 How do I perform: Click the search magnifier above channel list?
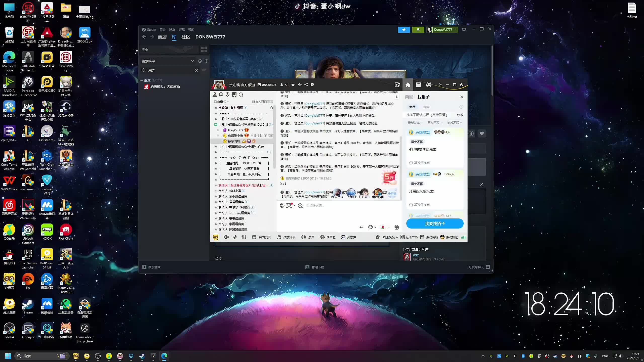pyautogui.click(x=241, y=95)
